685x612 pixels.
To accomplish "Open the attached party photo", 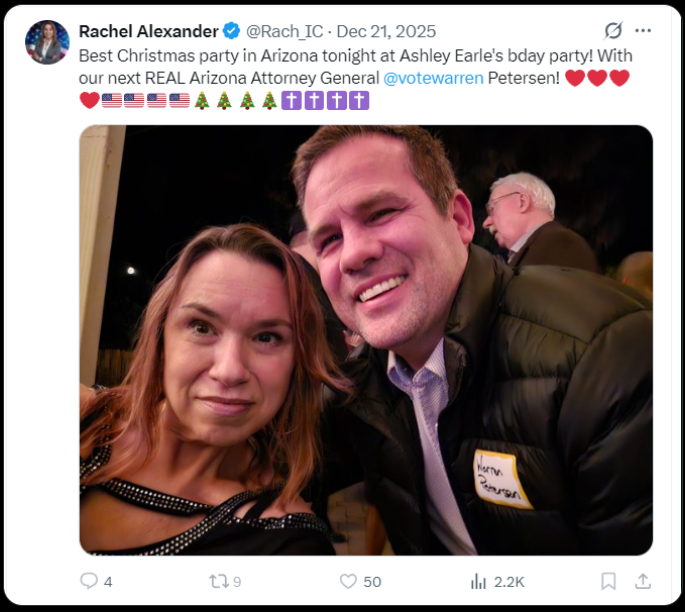I will click(366, 340).
